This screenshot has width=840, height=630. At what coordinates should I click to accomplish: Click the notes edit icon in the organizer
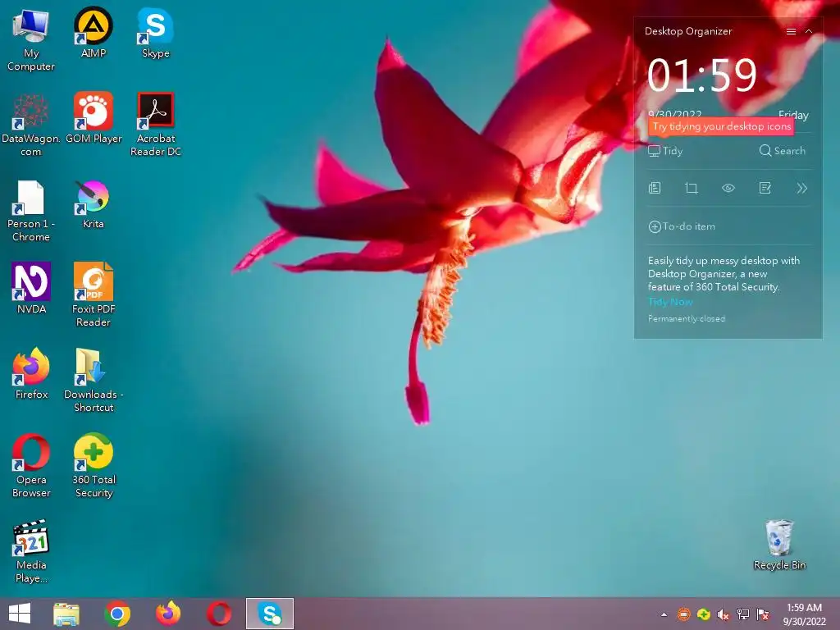coord(765,188)
